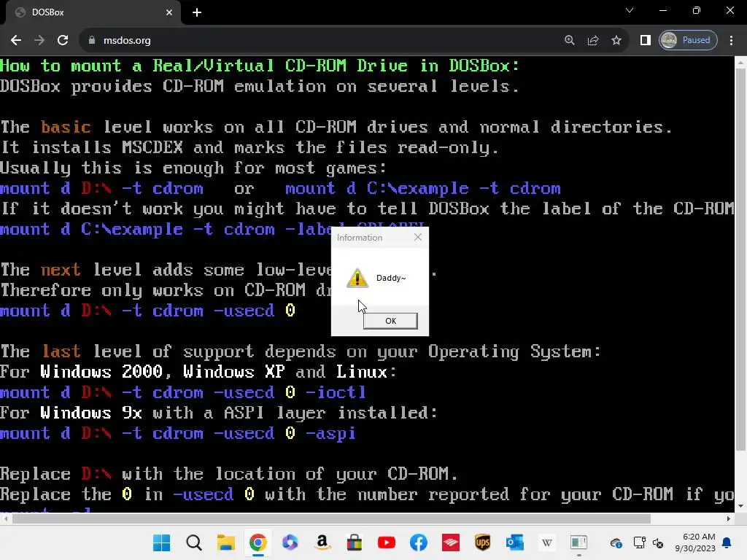
Task: Share this page via the share icon
Action: (592, 41)
